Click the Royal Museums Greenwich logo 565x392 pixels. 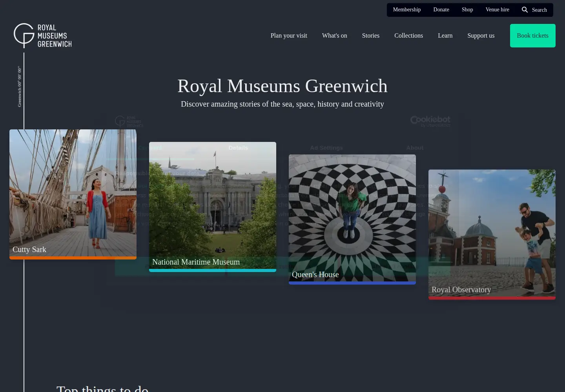(42, 36)
